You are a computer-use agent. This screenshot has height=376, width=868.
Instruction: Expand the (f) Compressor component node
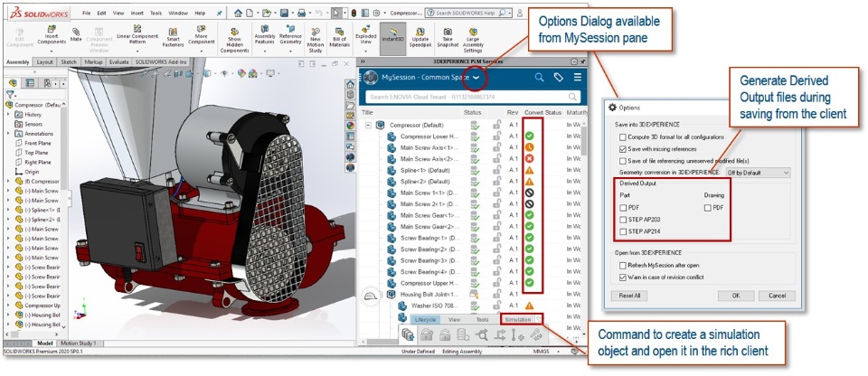(8, 181)
